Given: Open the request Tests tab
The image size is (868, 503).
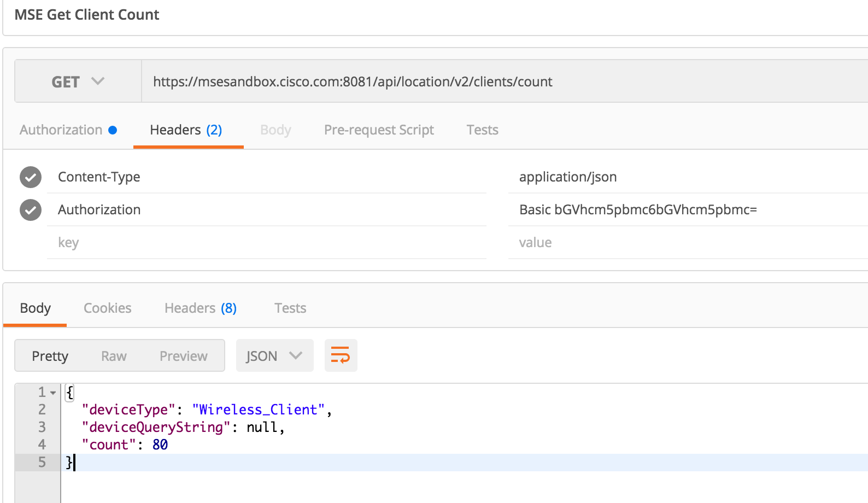Looking at the screenshot, I should 482,130.
